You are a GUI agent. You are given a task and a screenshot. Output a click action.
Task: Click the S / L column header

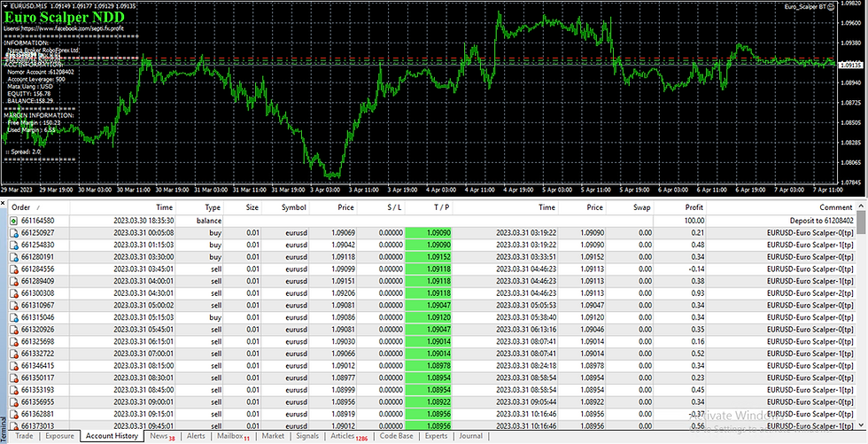(381, 207)
